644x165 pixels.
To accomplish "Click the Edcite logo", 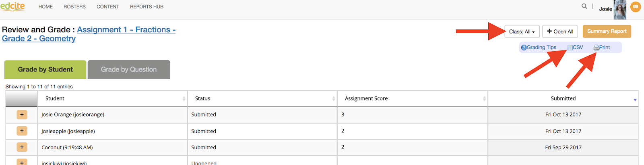I will click(12, 6).
